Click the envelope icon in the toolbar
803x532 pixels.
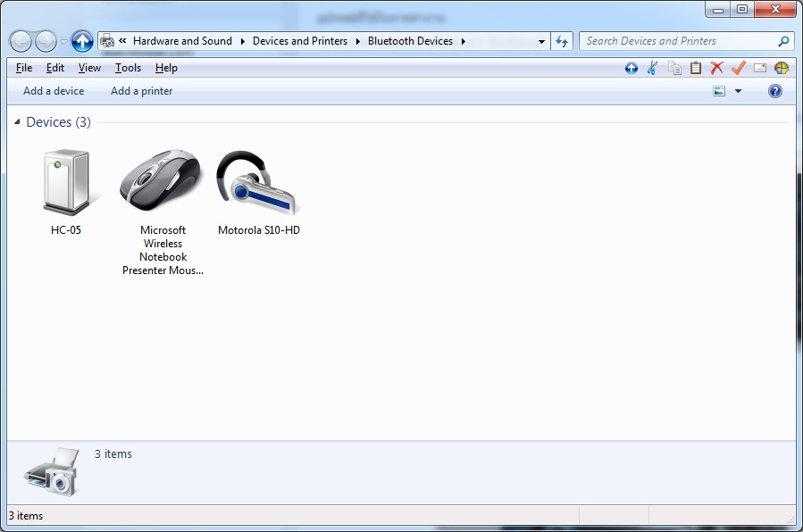pyautogui.click(x=760, y=68)
